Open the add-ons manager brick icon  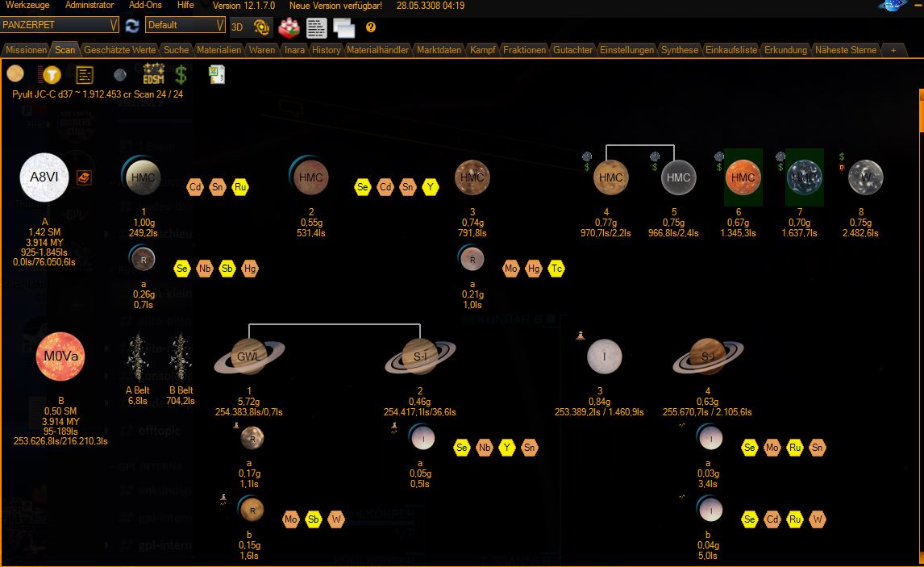point(289,27)
